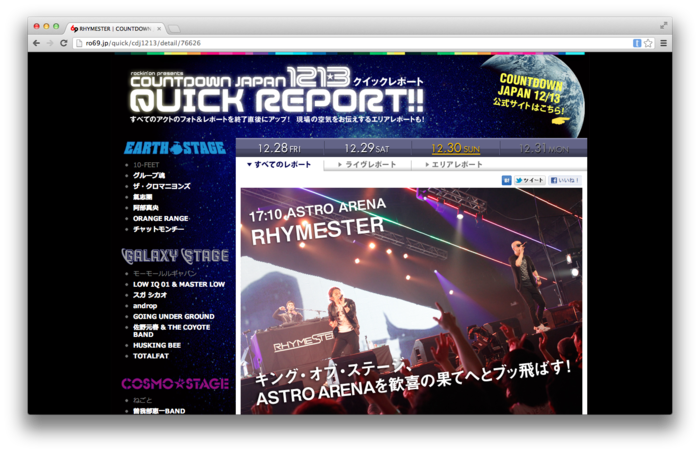This screenshot has height=453, width=700.
Task: Click the blue share icon beside ツイート
Action: click(x=507, y=180)
